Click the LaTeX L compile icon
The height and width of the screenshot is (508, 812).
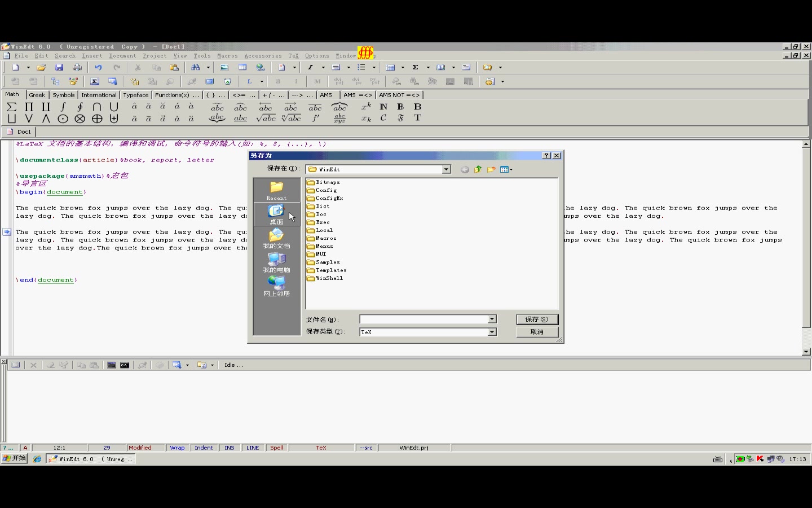pos(249,81)
